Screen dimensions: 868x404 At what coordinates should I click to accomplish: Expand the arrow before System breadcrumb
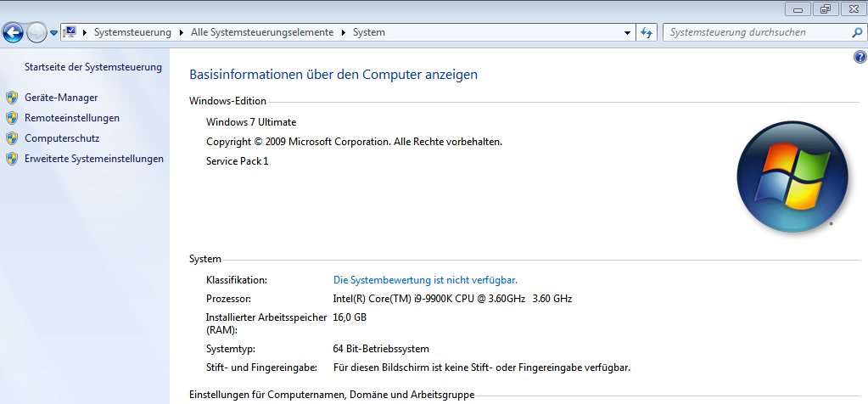coord(344,32)
